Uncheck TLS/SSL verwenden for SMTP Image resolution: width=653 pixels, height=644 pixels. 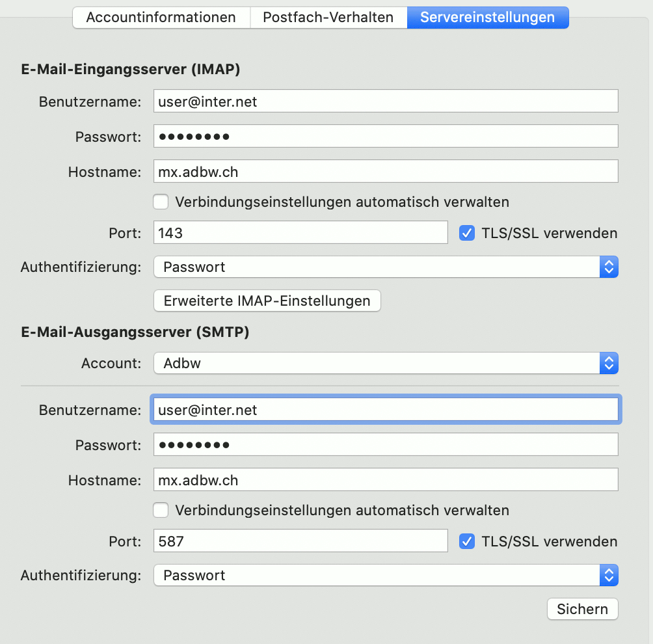pos(467,541)
